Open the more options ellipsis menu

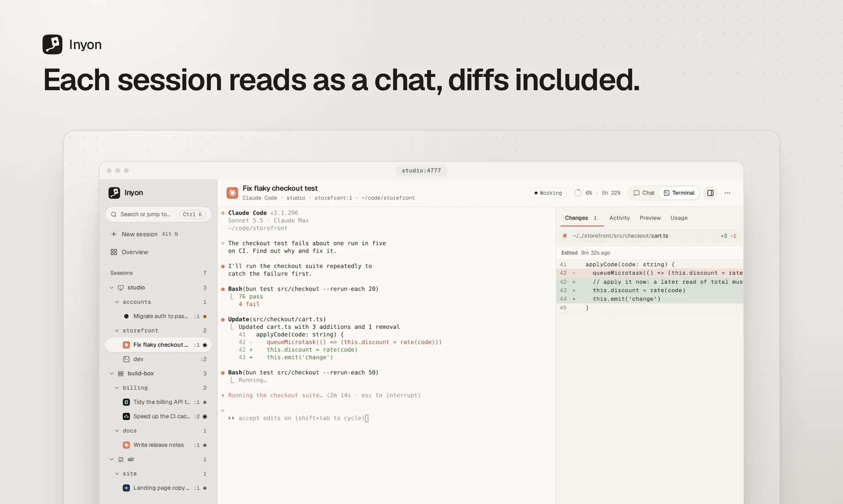pyautogui.click(x=727, y=193)
